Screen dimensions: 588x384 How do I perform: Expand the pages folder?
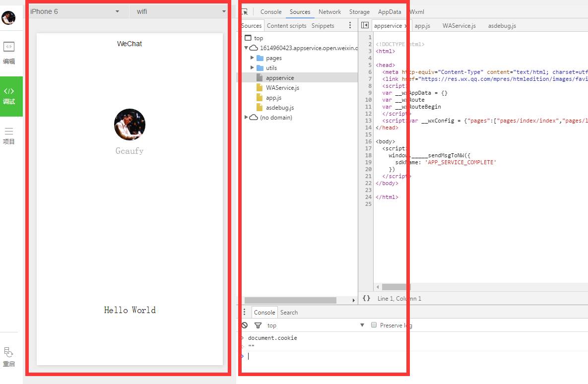tap(252, 58)
